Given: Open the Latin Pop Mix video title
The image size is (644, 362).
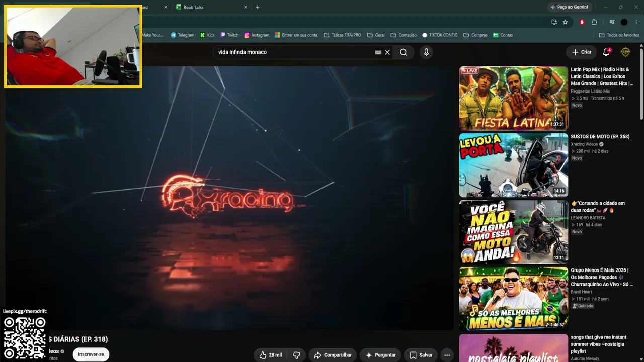Looking at the screenshot, I should coord(602,77).
